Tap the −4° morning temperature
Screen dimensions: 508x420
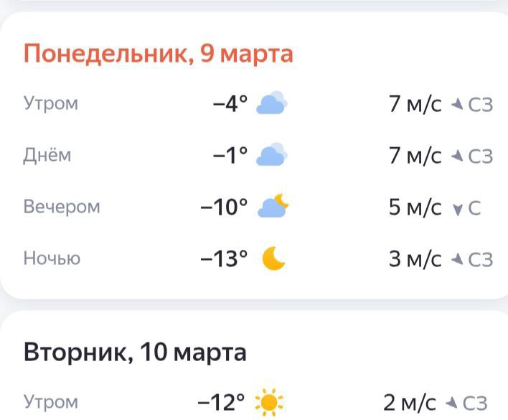tap(230, 104)
